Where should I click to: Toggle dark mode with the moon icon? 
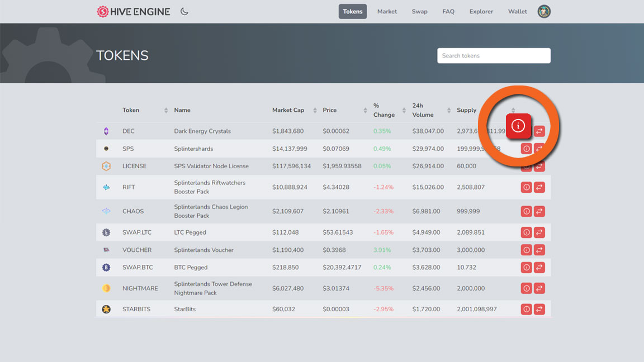pyautogui.click(x=184, y=12)
